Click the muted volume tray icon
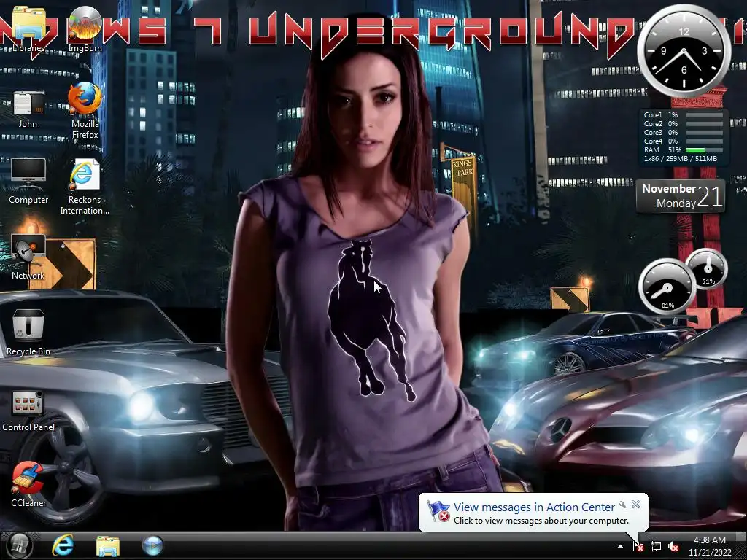Viewport: 747px width, 560px height. (673, 547)
